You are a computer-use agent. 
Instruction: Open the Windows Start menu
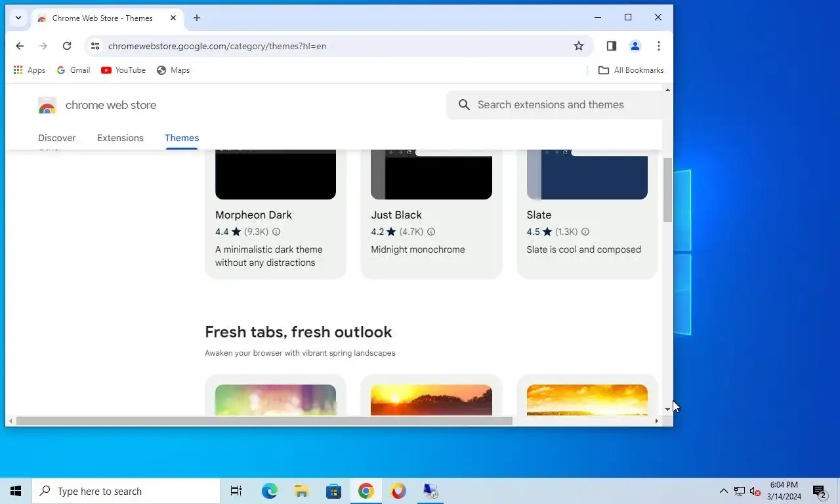16,491
